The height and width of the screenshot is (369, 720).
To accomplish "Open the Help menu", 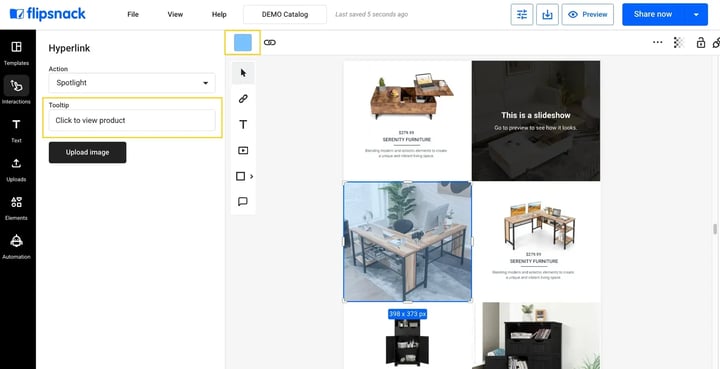I will click(219, 15).
